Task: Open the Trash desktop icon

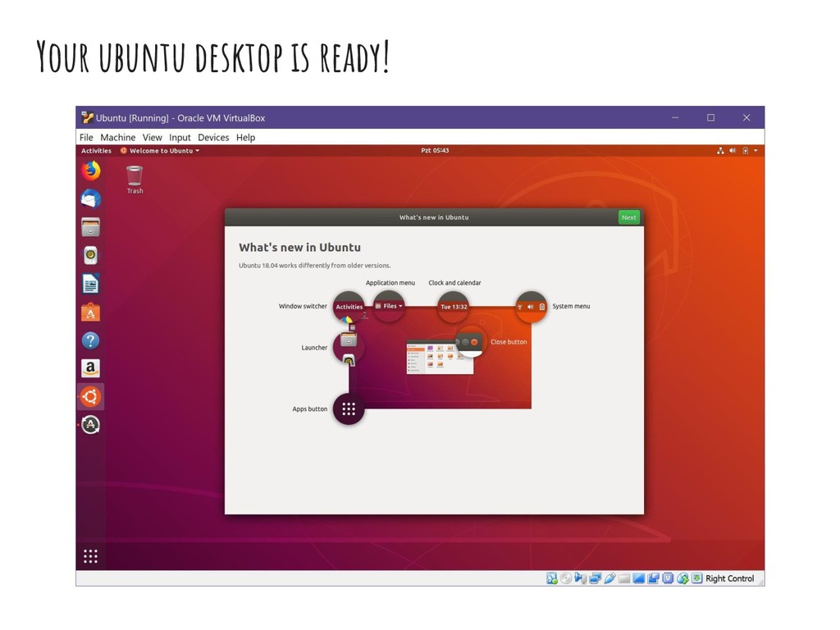Action: tap(135, 180)
